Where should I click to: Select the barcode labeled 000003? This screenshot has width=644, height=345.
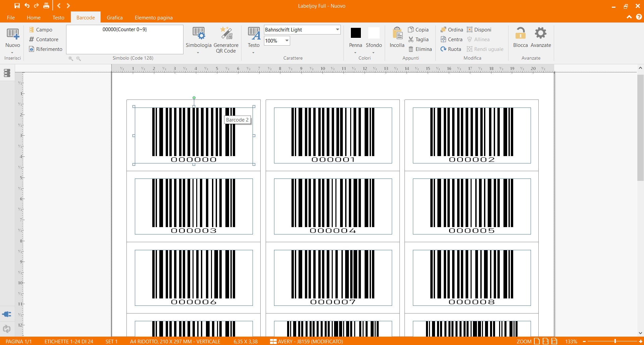pos(194,206)
